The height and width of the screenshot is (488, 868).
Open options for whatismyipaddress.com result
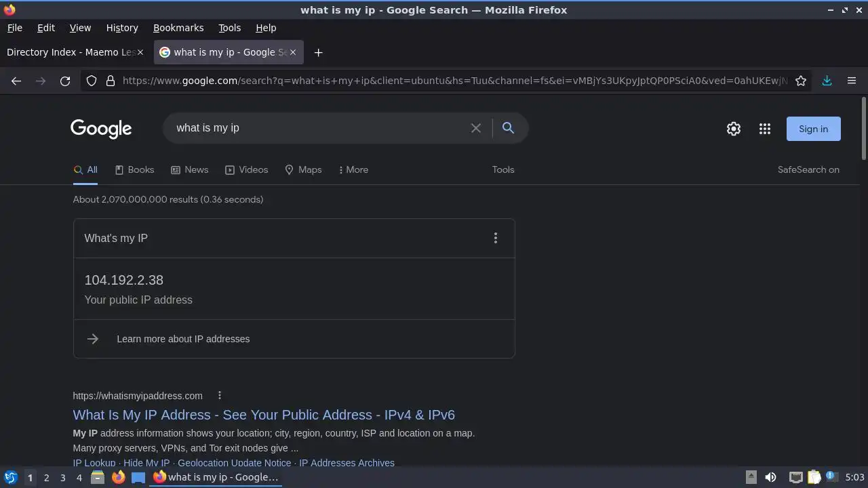(219, 395)
